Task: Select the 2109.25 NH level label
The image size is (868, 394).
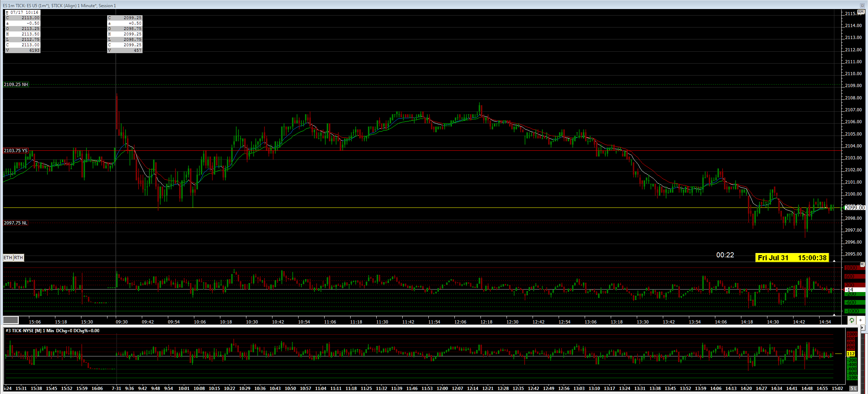Action: (16, 85)
